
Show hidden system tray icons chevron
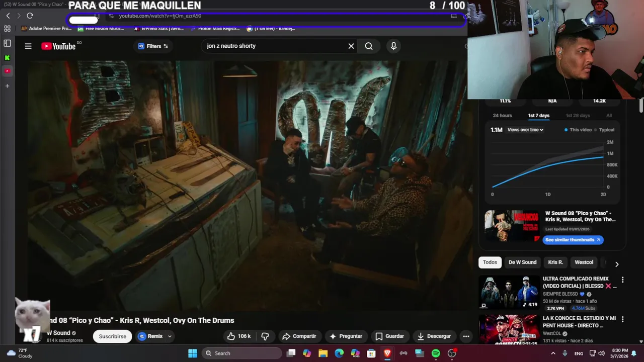click(553, 353)
